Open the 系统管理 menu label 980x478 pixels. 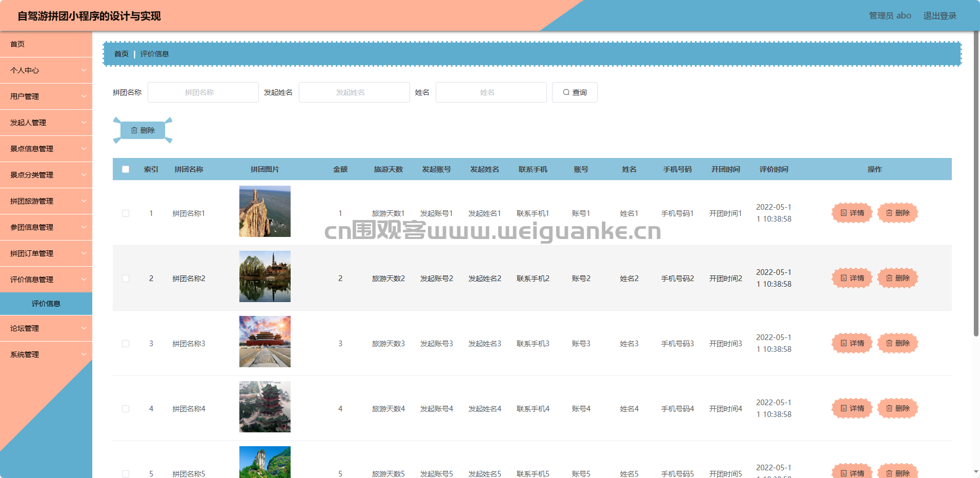pyautogui.click(x=25, y=354)
